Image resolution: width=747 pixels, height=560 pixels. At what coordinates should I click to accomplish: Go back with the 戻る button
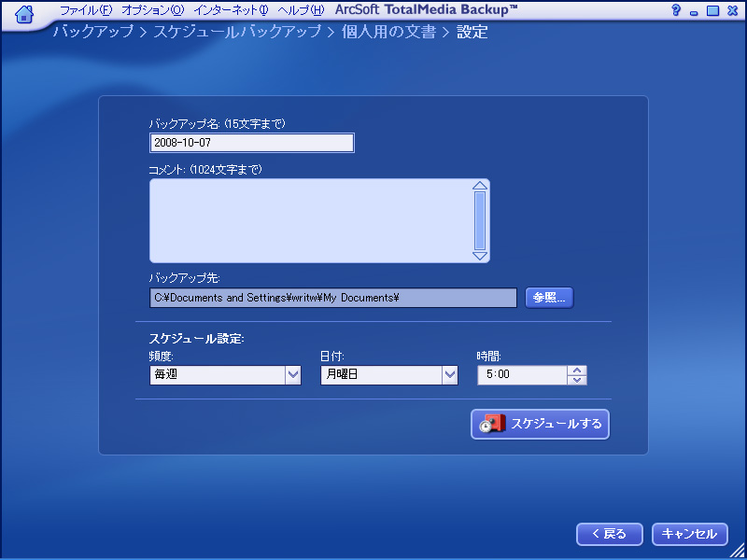610,534
